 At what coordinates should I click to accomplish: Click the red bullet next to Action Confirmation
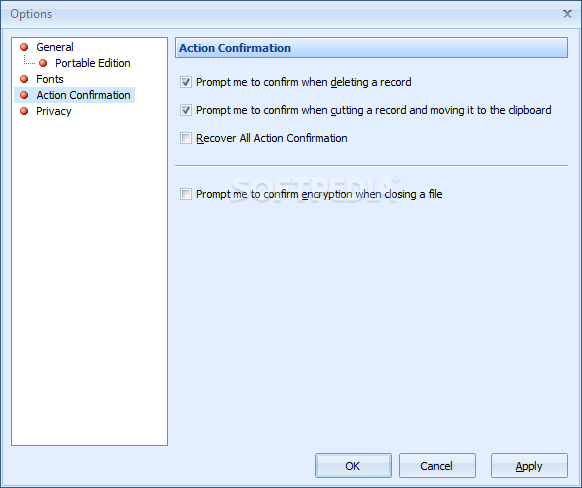24,95
